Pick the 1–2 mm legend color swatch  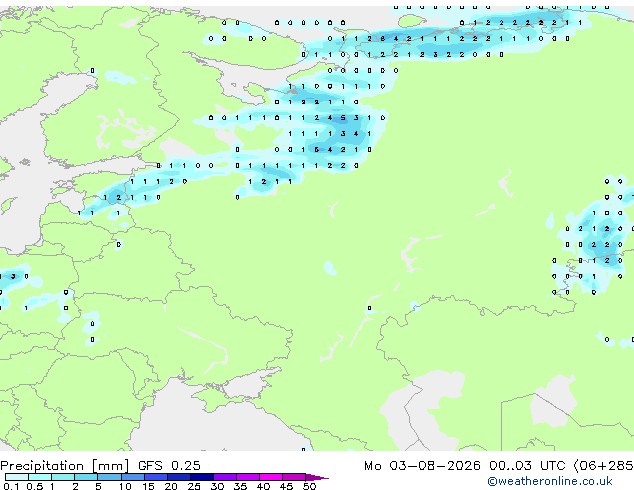[63, 477]
